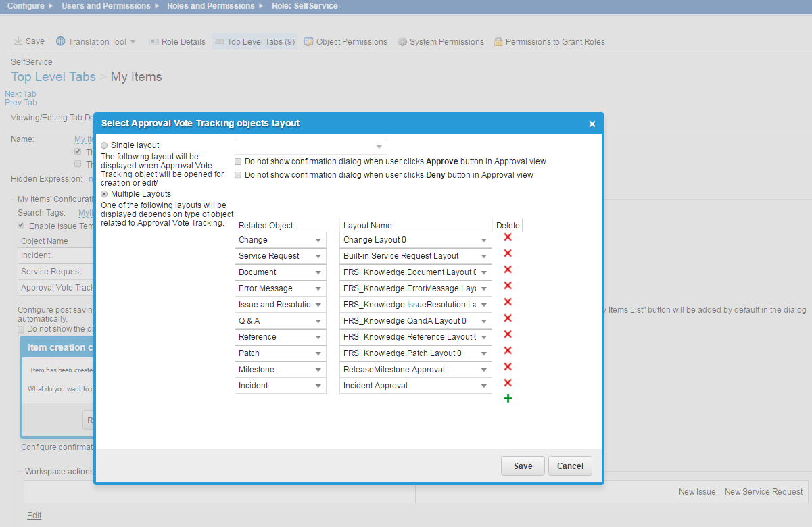
Task: Enable no confirmation for Deny button
Action: [238, 175]
